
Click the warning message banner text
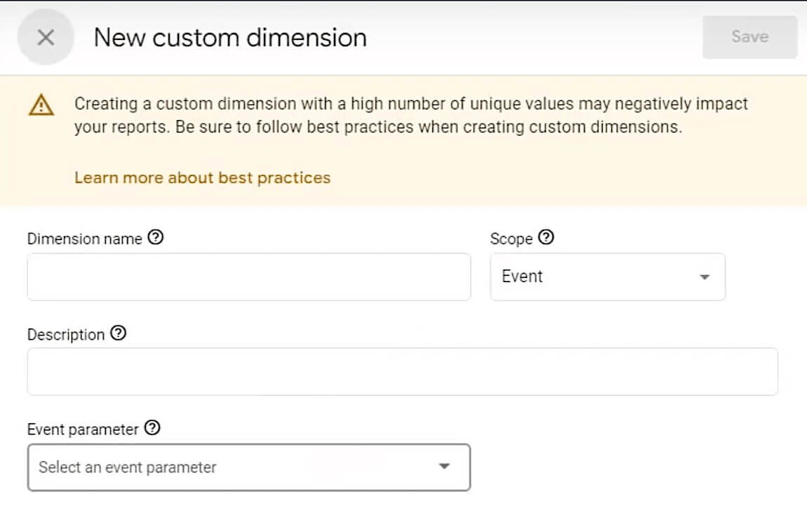[x=410, y=115]
